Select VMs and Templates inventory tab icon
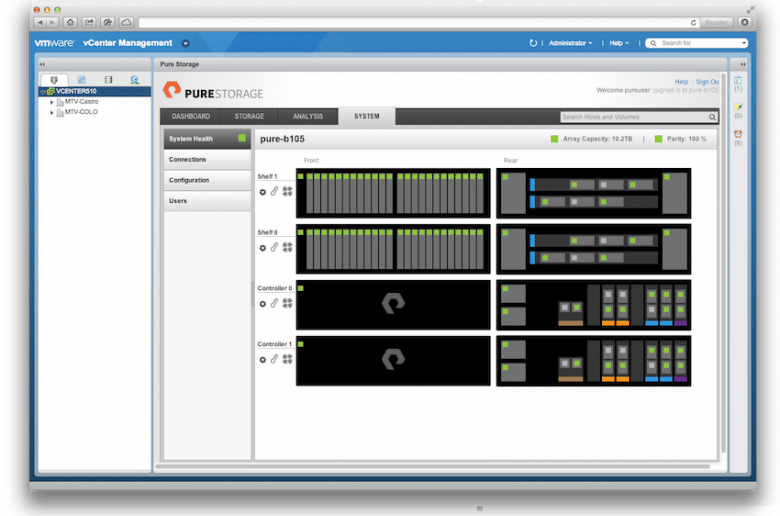Image resolution: width=780 pixels, height=516 pixels. point(82,80)
